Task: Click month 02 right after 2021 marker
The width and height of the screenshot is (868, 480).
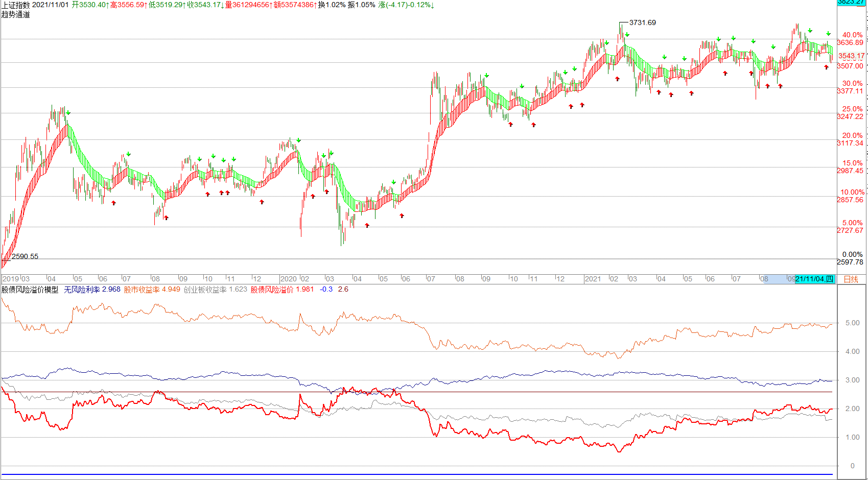Action: point(614,279)
